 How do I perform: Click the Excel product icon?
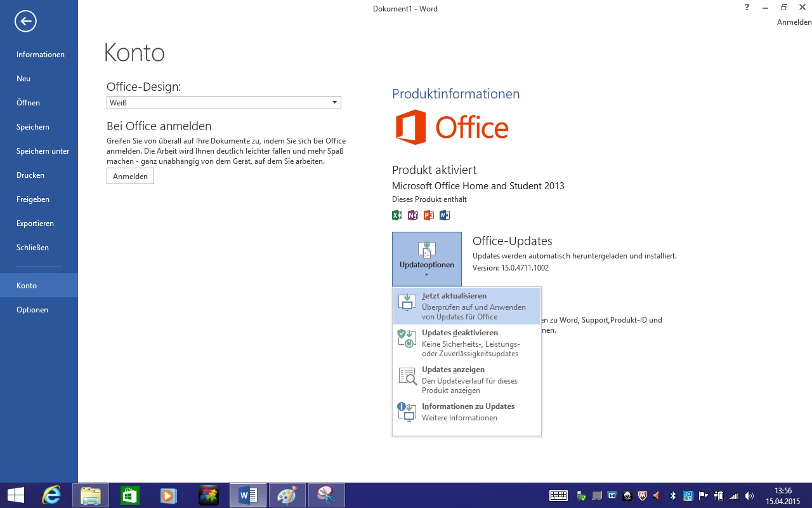pyautogui.click(x=397, y=215)
